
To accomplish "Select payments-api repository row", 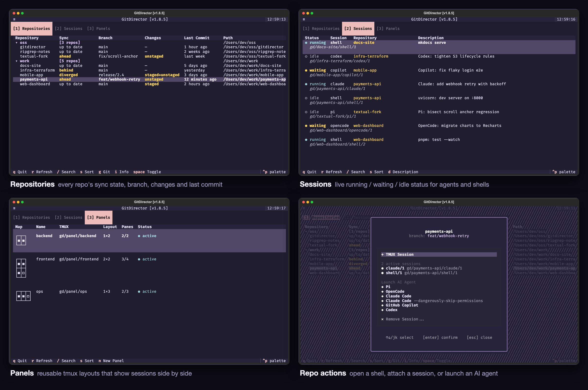I will click(x=149, y=80).
